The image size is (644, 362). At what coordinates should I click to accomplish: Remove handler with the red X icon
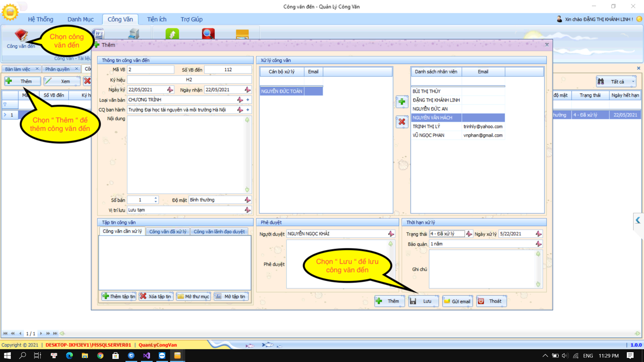(402, 122)
